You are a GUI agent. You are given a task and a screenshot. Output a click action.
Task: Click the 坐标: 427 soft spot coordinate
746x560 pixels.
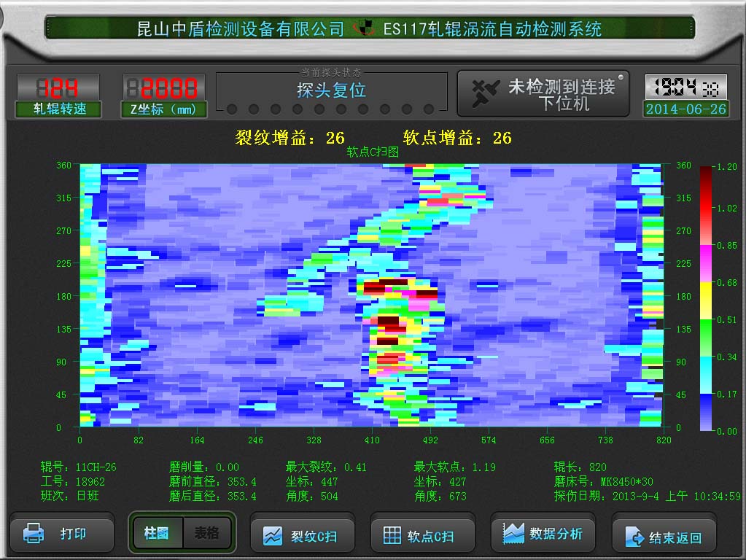pos(440,481)
